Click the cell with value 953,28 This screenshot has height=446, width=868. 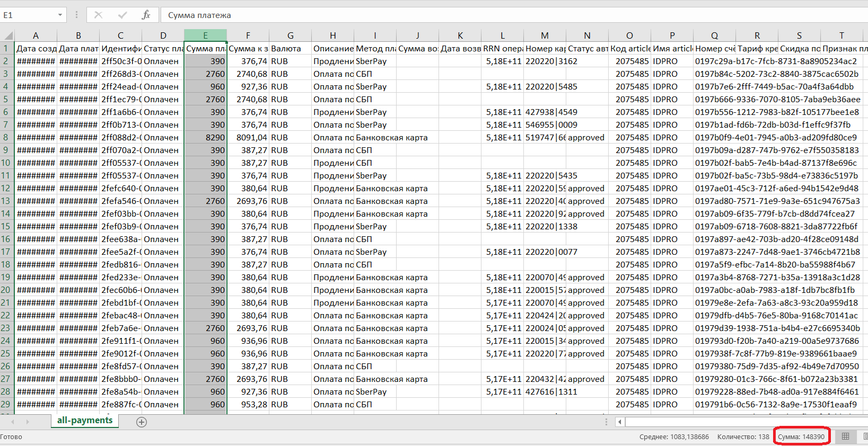pos(248,404)
